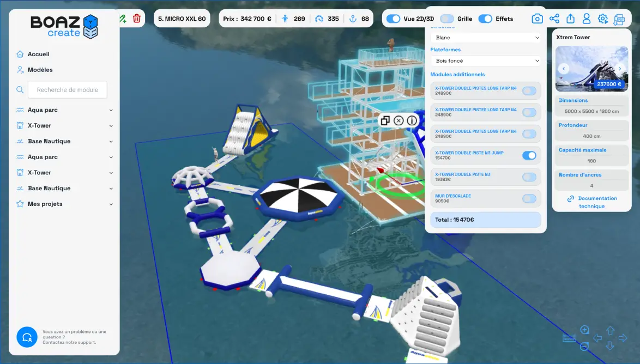Click the pool view icon near zoom controls

tap(569, 338)
